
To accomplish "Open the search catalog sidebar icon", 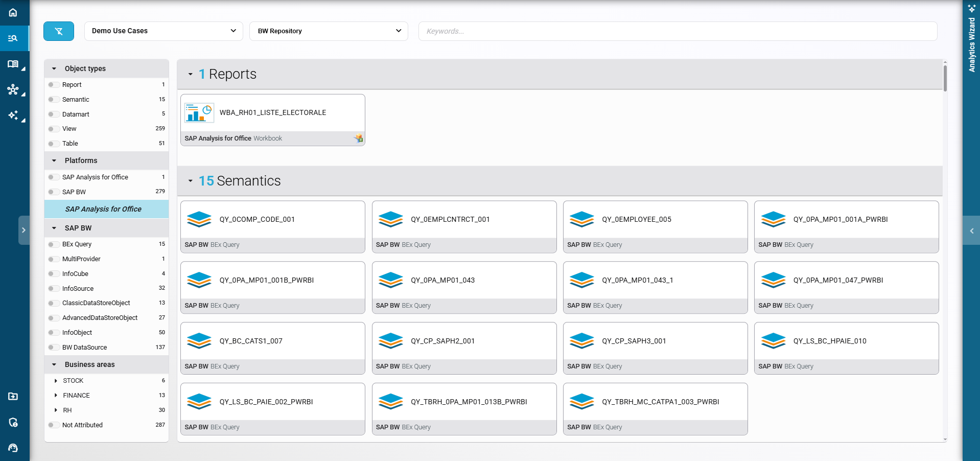I will pyautogui.click(x=13, y=38).
